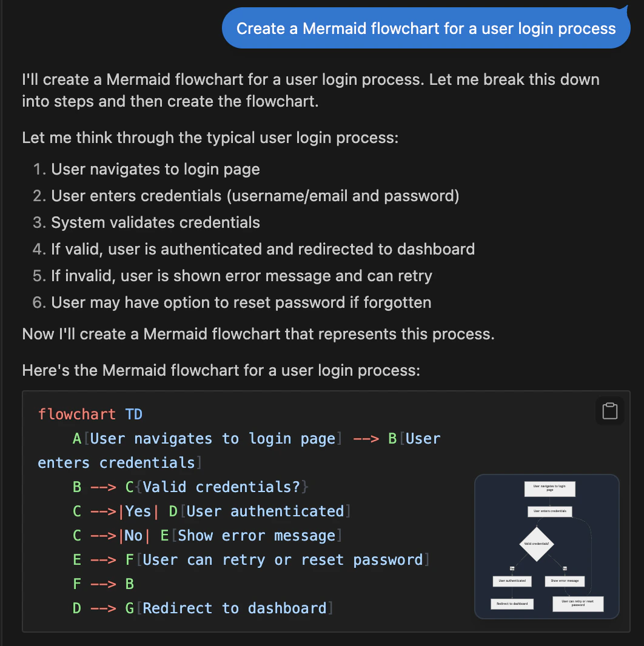Open the flowchart preview thumbnail

547,547
